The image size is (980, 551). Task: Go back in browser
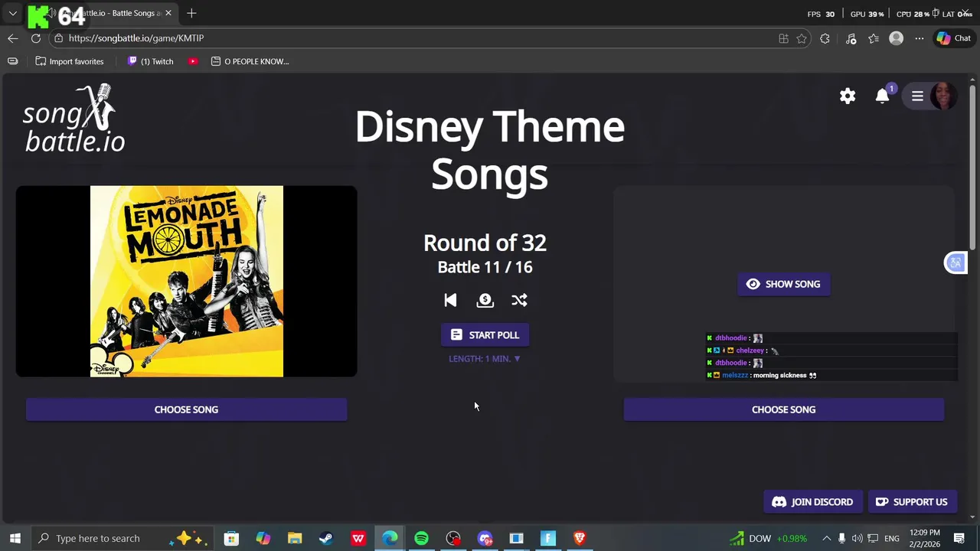13,38
